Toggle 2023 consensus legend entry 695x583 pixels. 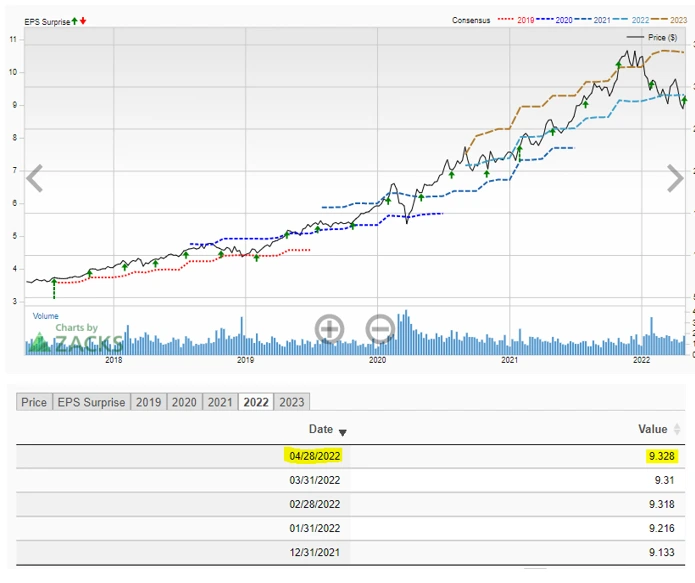pyautogui.click(x=669, y=20)
